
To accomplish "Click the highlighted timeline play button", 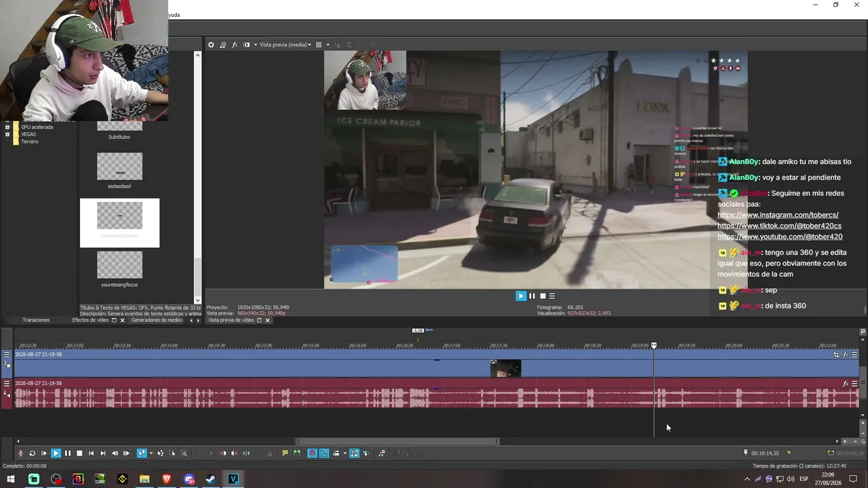I will click(56, 453).
